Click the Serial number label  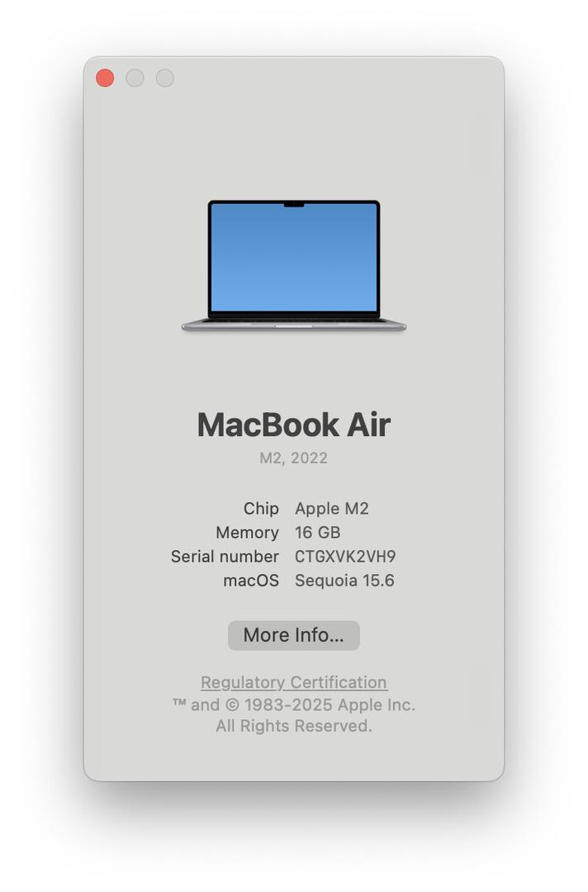click(225, 557)
